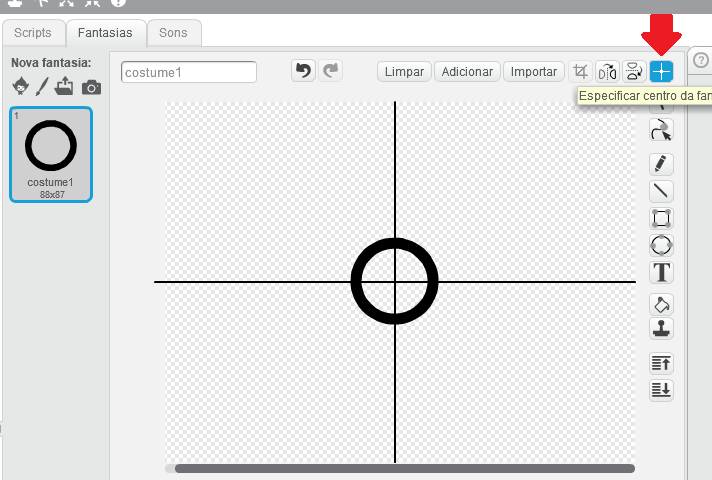Screen dimensions: 712x480
Task: Click the horizontal scrollbar under the canvas
Action: [405, 468]
